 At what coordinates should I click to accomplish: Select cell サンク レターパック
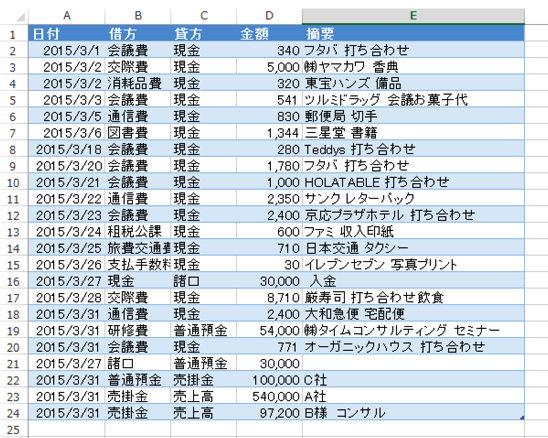click(413, 199)
